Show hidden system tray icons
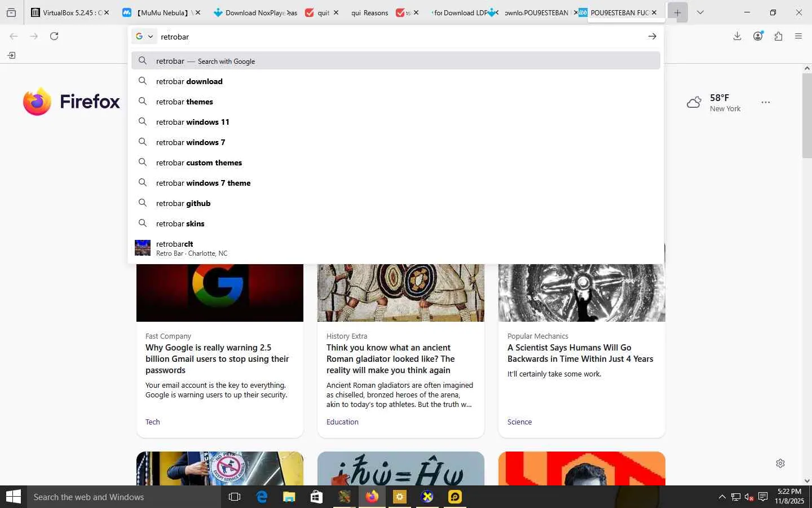 tap(722, 497)
